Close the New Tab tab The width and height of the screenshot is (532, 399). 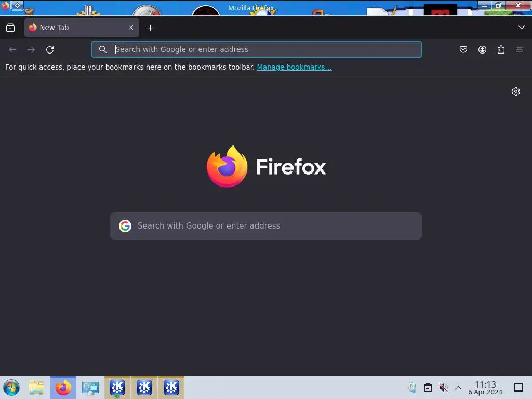[x=131, y=28]
